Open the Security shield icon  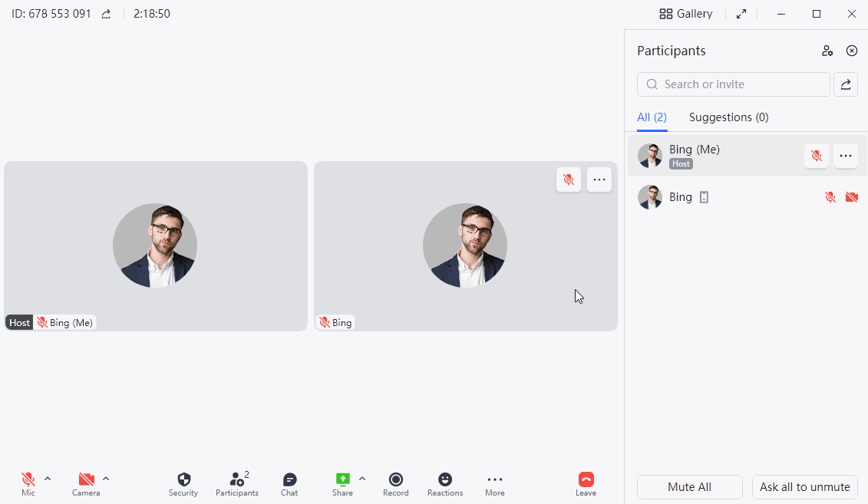[183, 479]
